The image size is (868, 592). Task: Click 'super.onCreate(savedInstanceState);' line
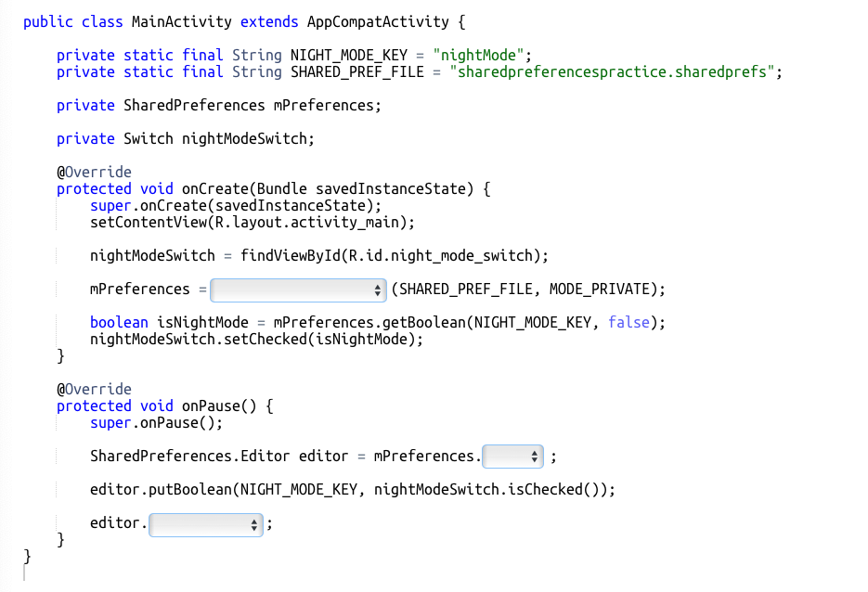tap(236, 206)
